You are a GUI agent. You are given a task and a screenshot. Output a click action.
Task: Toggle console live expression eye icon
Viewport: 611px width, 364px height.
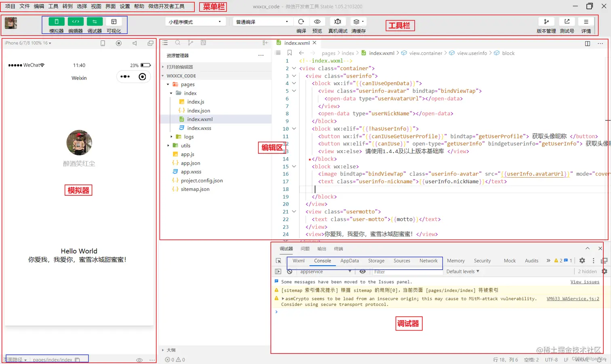(x=362, y=272)
